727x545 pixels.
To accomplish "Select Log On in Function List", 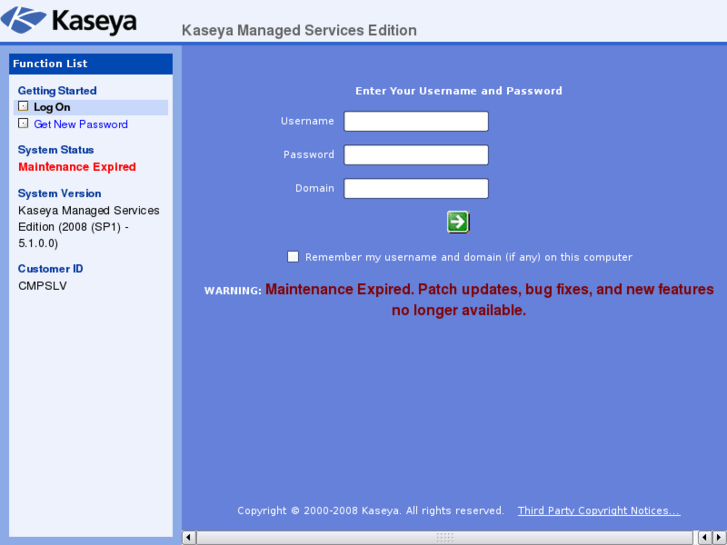I will point(51,107).
